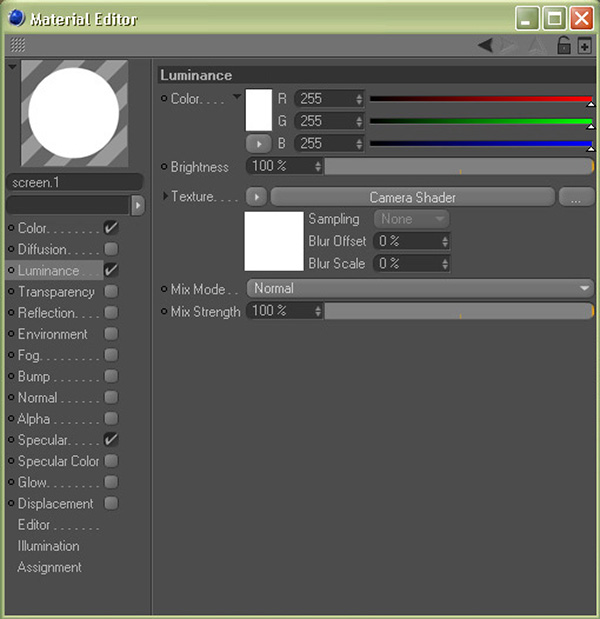Enable the Diffusion channel checkbox
This screenshot has width=600, height=619.
point(111,249)
